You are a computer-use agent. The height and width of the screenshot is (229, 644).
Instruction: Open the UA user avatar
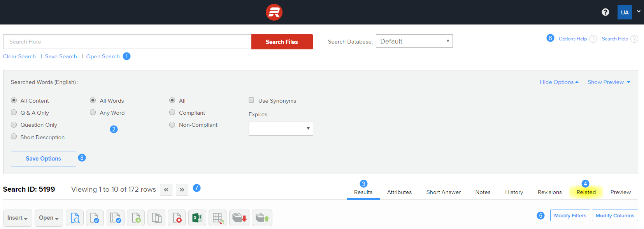[x=625, y=12]
